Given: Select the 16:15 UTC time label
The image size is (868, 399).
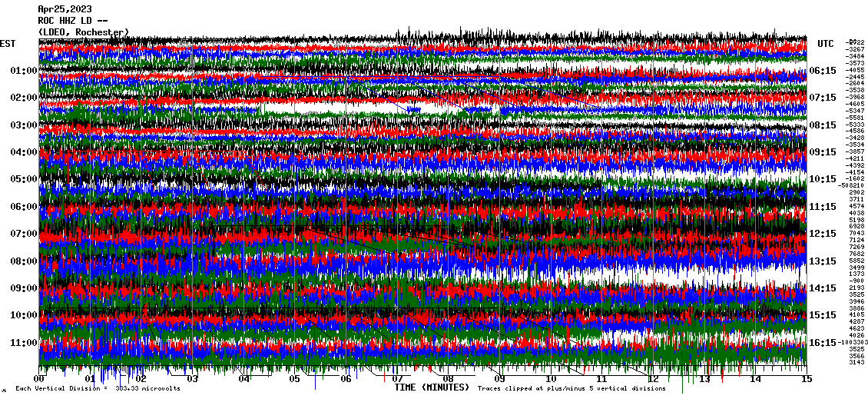Looking at the screenshot, I should tap(823, 343).
